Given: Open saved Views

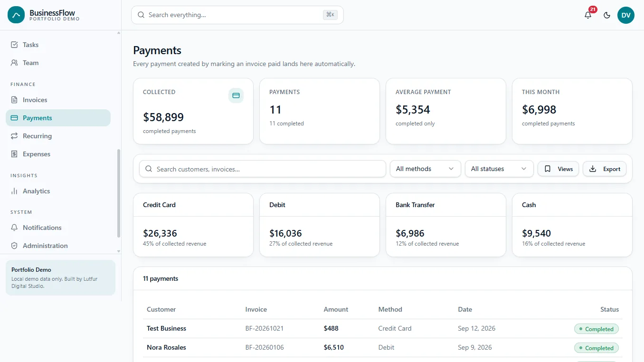Looking at the screenshot, I should 558,169.
